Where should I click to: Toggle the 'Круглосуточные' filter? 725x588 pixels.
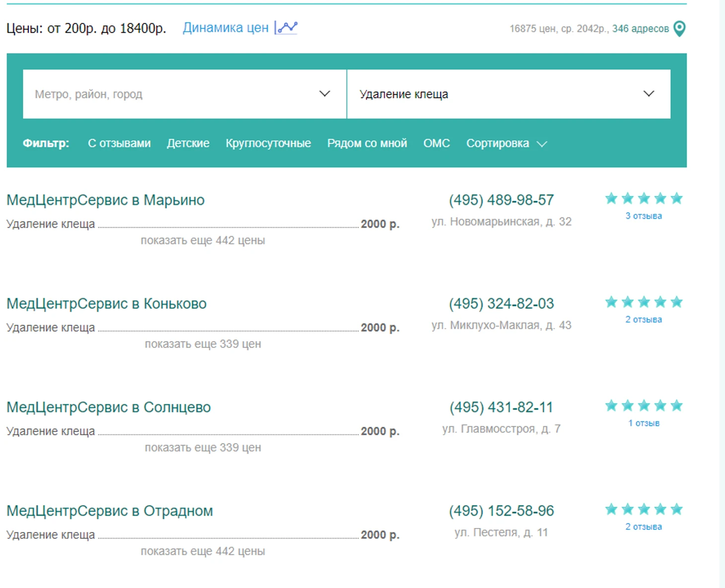[268, 143]
